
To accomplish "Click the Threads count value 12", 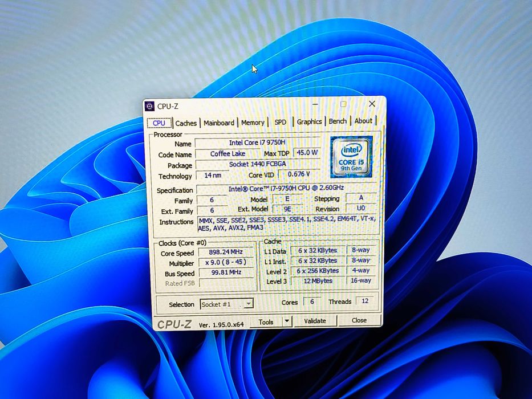I will tap(365, 300).
